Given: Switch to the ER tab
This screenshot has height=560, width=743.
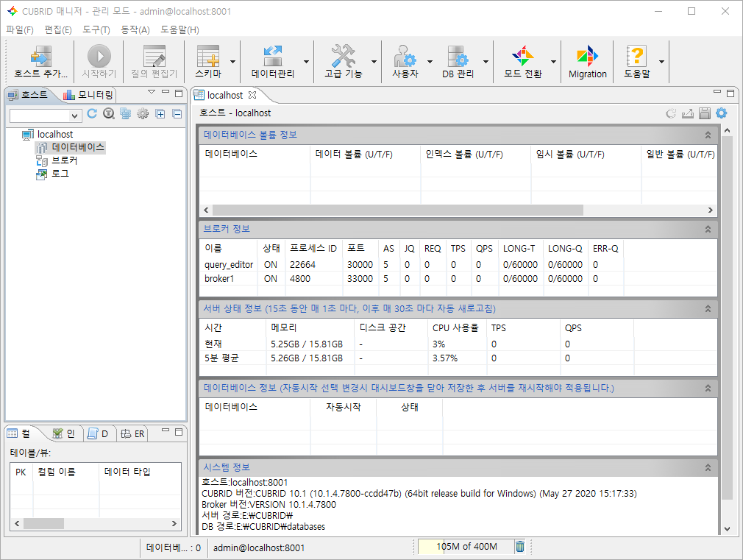Looking at the screenshot, I should [x=132, y=433].
